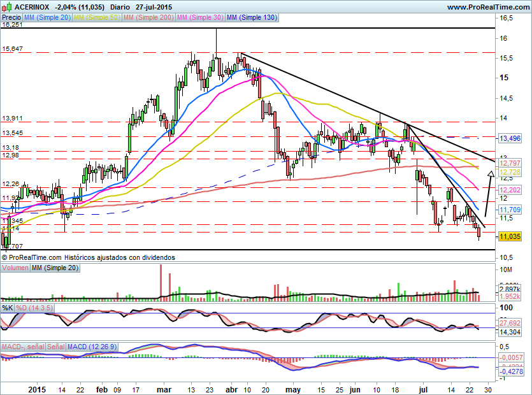Select the %K stochastic label

(x=8, y=308)
